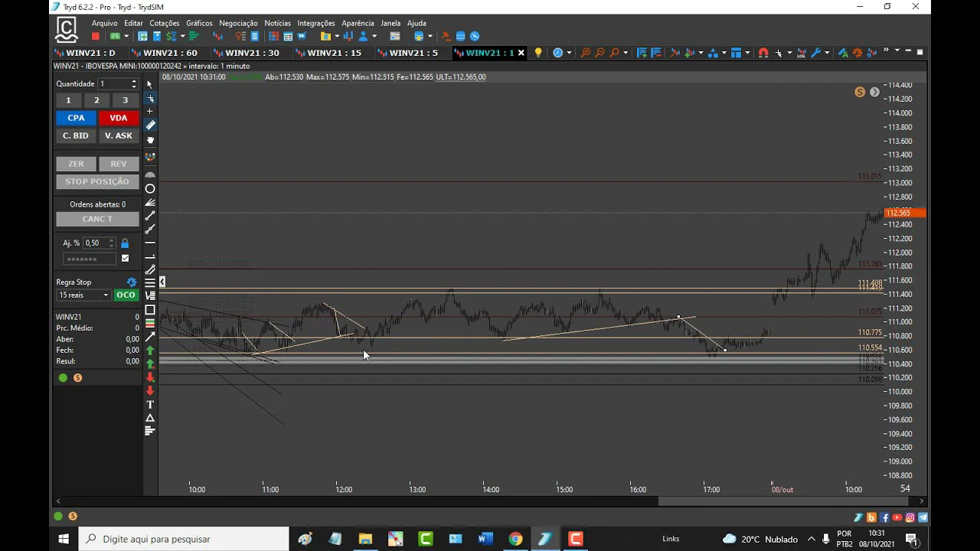Select the text annotation tool
Viewport: 980px width, 551px height.
[150, 404]
